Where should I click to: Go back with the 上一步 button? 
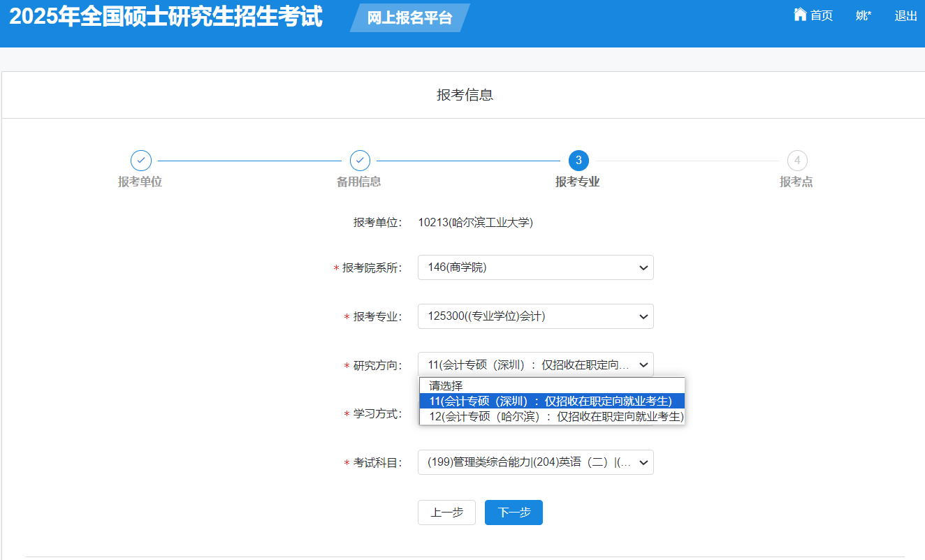[x=446, y=513]
